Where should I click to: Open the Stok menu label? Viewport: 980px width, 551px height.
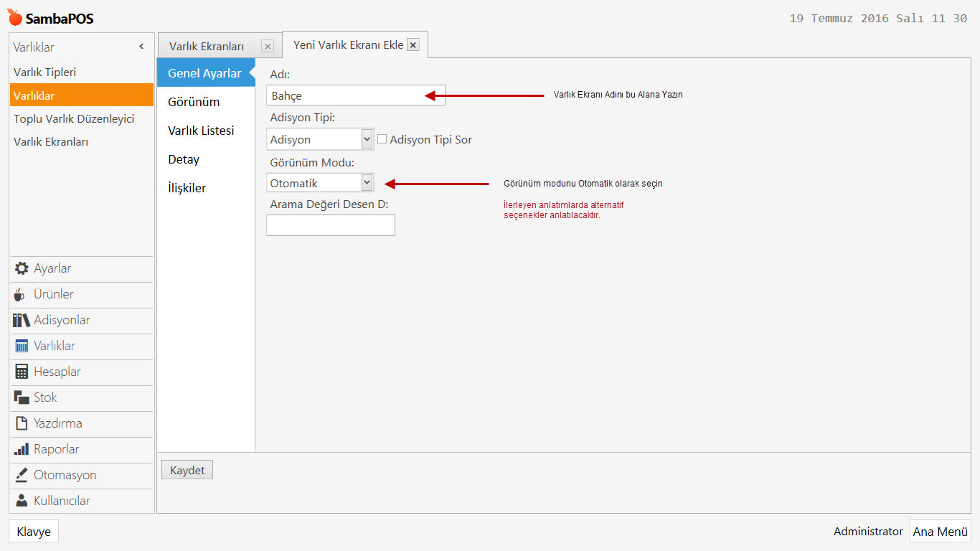(x=45, y=397)
